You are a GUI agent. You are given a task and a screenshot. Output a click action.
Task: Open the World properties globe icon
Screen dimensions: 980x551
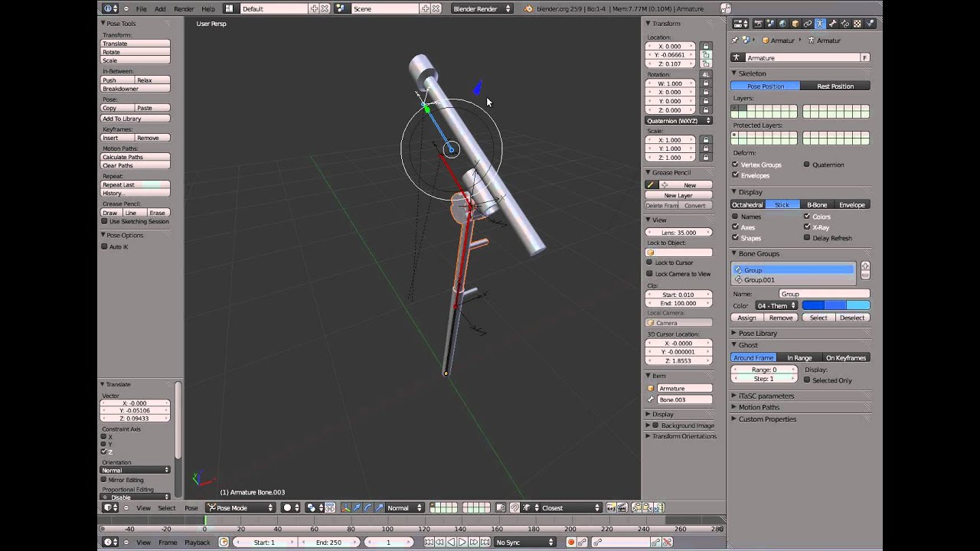[x=782, y=24]
